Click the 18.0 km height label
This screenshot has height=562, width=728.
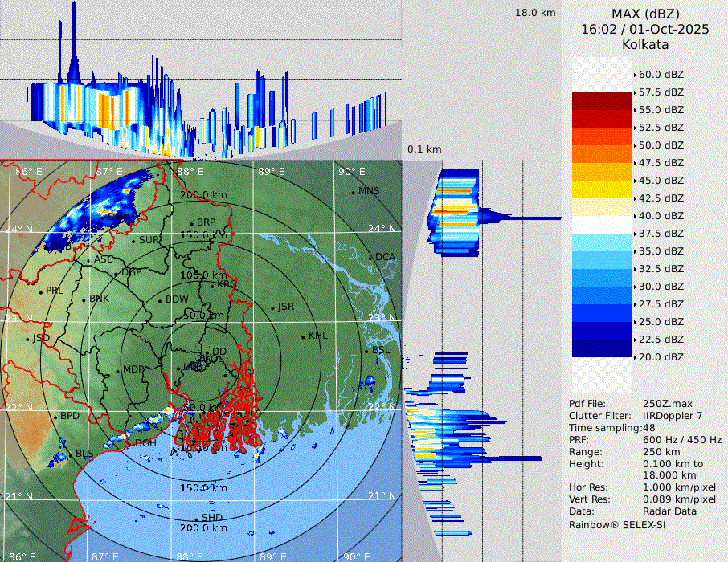tap(535, 13)
